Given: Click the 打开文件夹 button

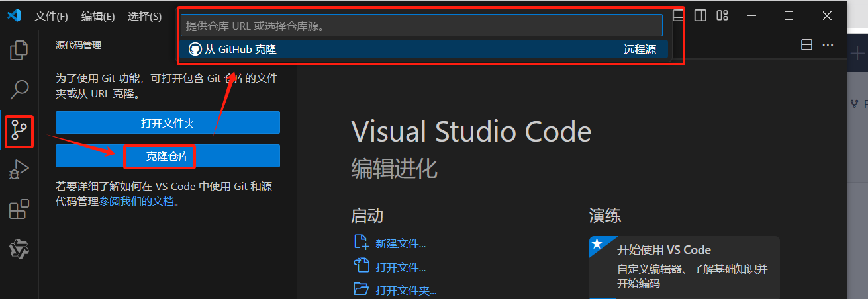Looking at the screenshot, I should (168, 122).
